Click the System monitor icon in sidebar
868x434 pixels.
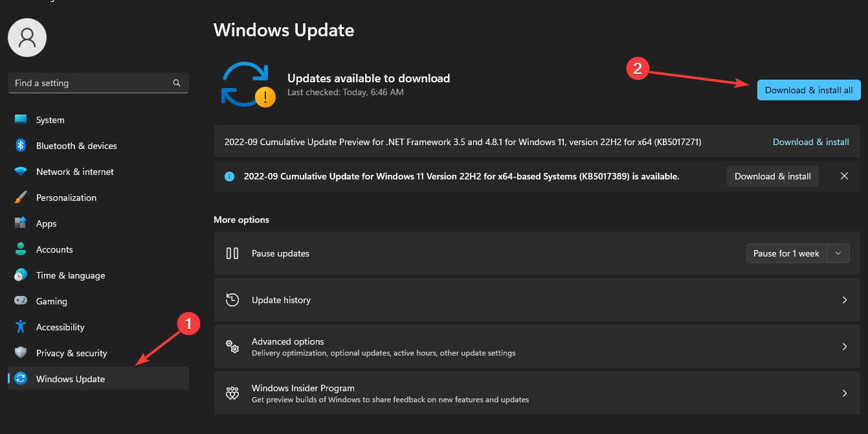point(21,120)
